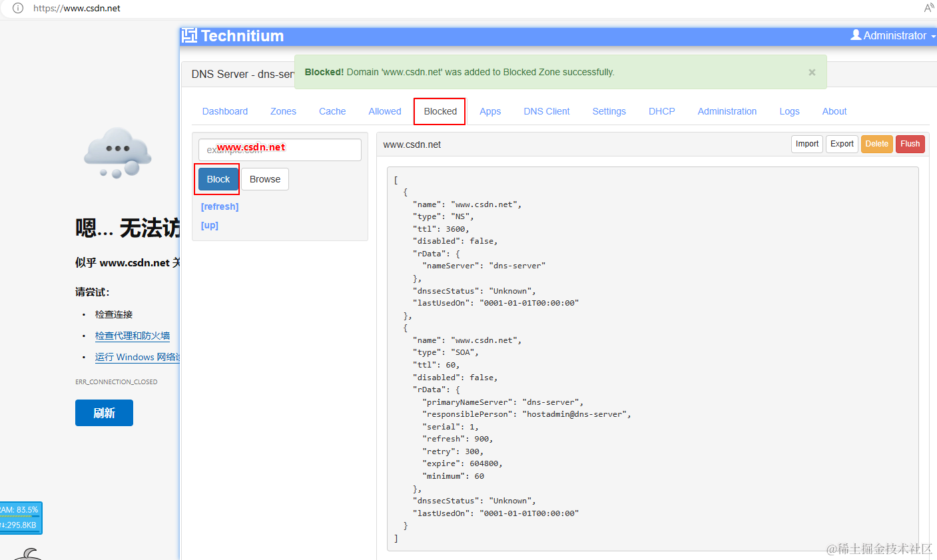Click the orange Delete button
The image size is (937, 560).
pyautogui.click(x=876, y=144)
